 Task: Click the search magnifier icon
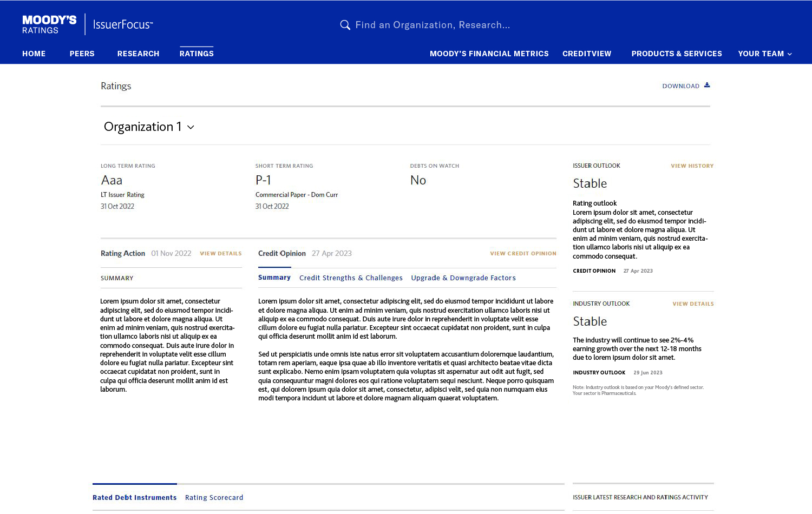click(x=345, y=25)
